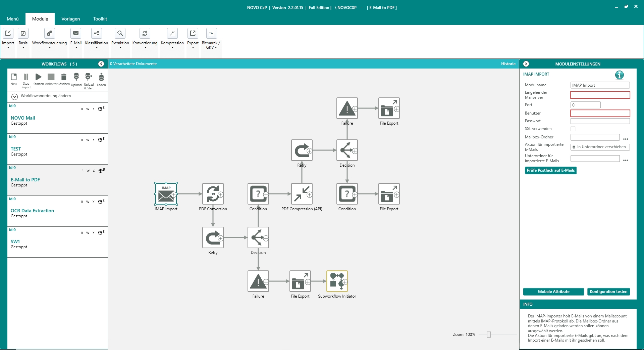
Task: Click the Modulname input field
Action: tap(600, 85)
